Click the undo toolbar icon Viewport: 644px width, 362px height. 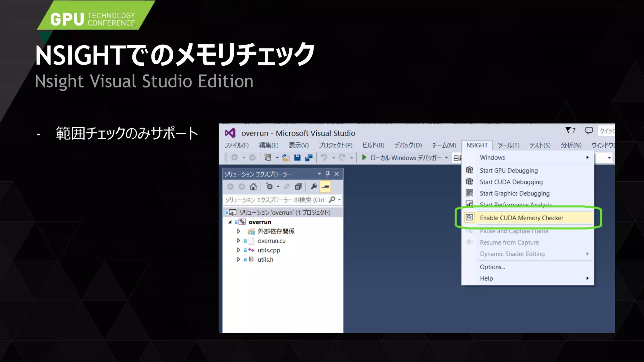[x=324, y=157]
